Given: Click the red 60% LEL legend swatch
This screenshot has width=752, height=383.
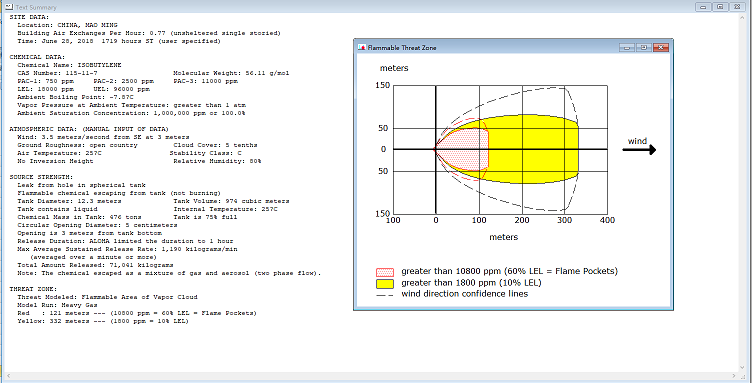Looking at the screenshot, I should point(385,272).
